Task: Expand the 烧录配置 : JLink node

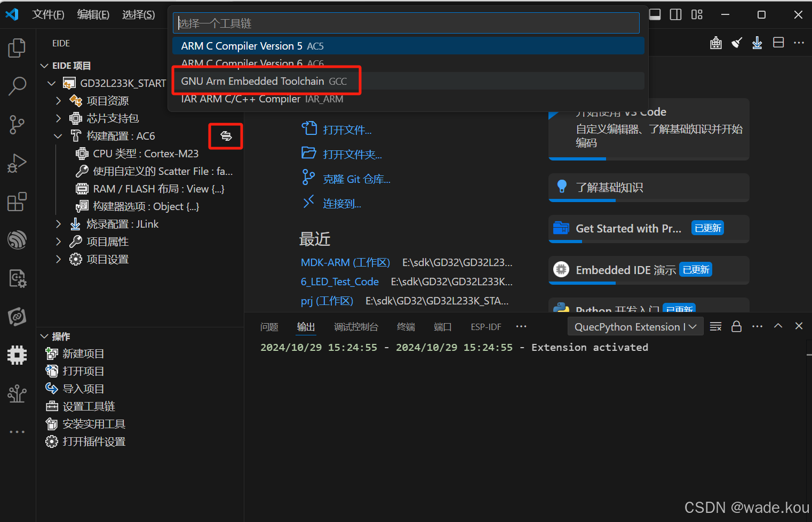Action: [x=59, y=224]
